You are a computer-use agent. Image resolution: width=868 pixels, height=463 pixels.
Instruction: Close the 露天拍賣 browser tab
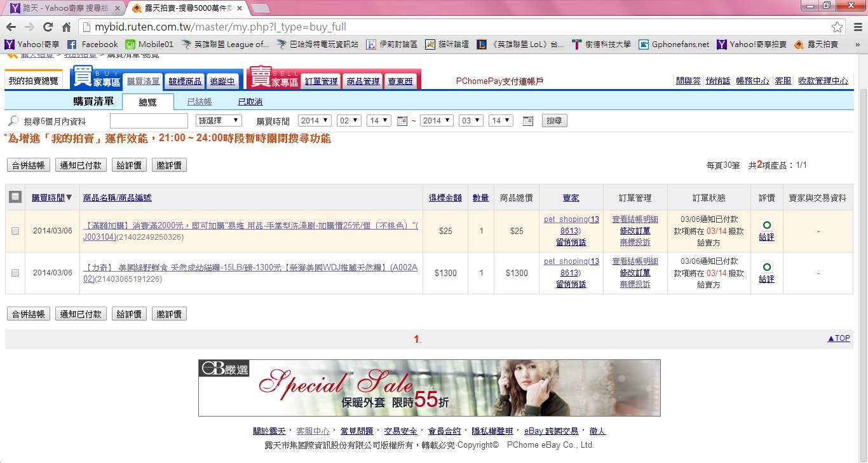click(240, 8)
